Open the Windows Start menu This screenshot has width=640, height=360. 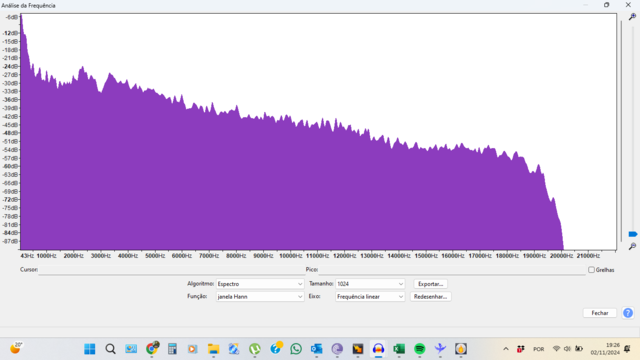pyautogui.click(x=89, y=349)
